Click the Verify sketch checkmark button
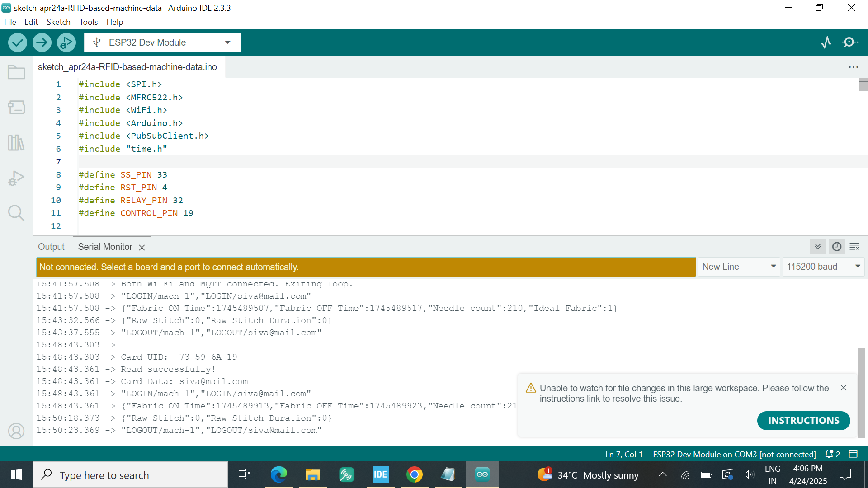The height and width of the screenshot is (488, 868). (x=17, y=42)
